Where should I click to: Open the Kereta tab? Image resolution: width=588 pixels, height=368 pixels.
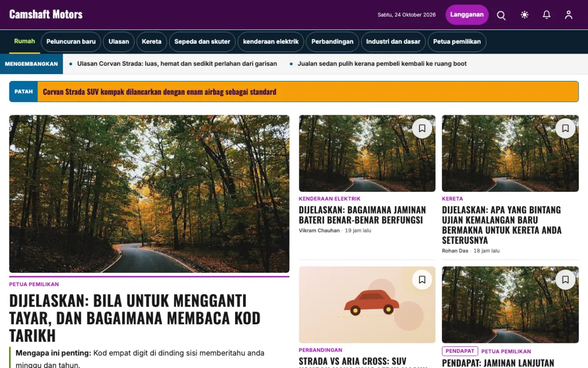151,42
